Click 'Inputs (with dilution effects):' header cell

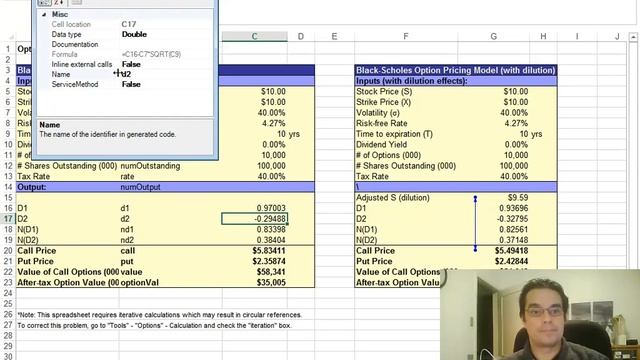click(x=411, y=81)
